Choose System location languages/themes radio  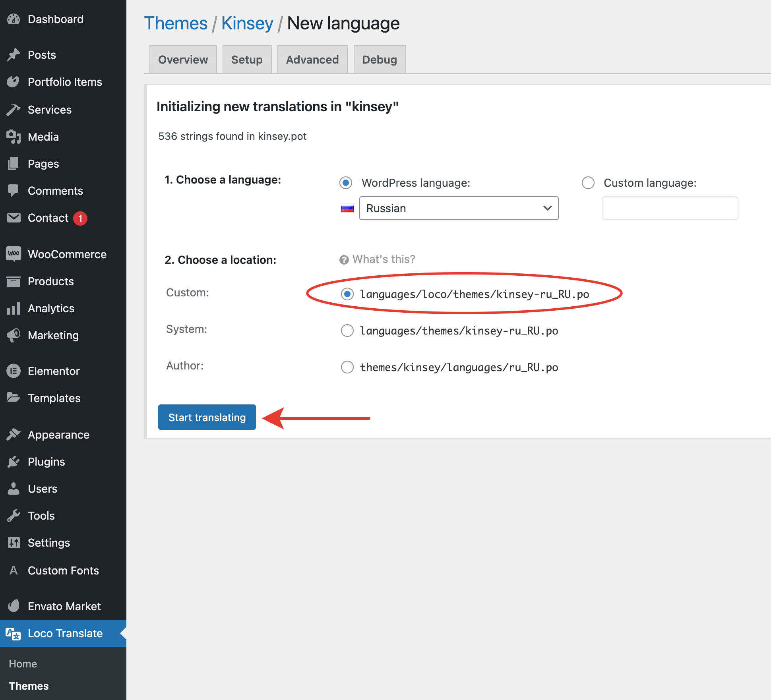347,331
